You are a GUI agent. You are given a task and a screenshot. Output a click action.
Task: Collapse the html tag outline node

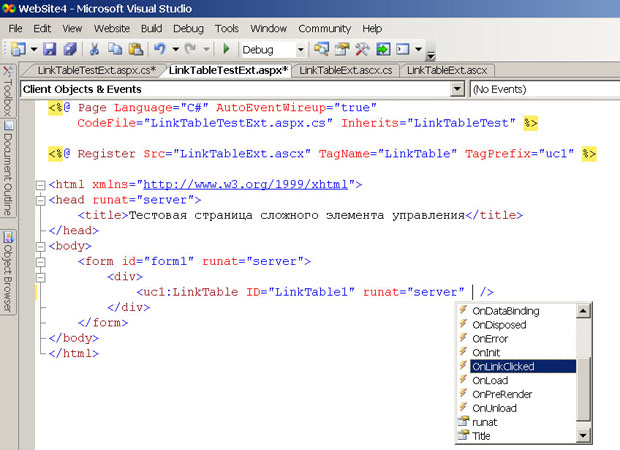[x=40, y=185]
